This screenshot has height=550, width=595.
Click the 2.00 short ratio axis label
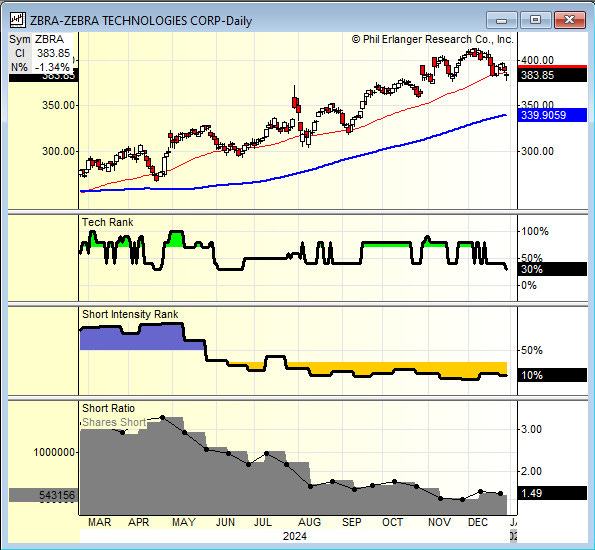pos(531,471)
